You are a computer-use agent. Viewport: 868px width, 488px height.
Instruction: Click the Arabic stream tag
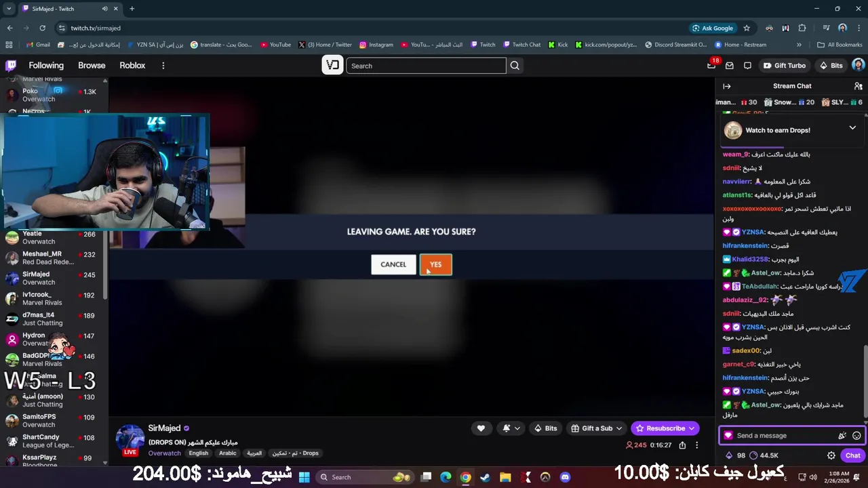pos(228,453)
